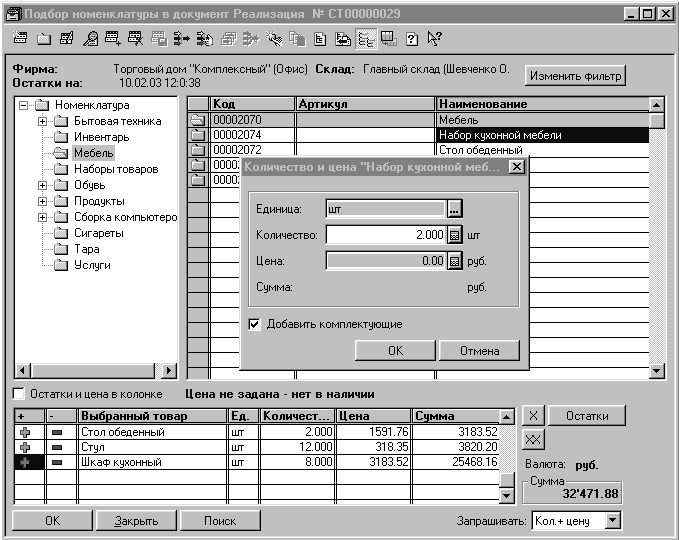Click the Шкаф кухонный selected goods cell

pos(152,462)
